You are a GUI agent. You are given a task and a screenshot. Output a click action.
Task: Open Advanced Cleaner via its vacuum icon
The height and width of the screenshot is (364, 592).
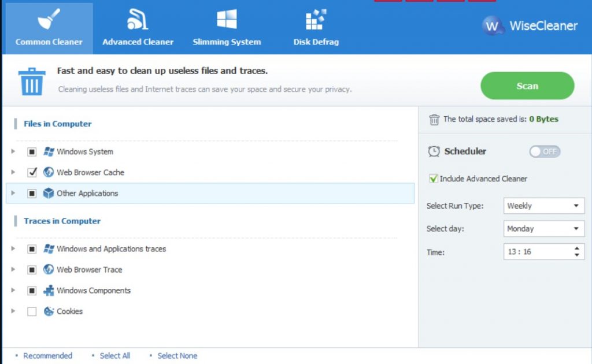pyautogui.click(x=138, y=17)
